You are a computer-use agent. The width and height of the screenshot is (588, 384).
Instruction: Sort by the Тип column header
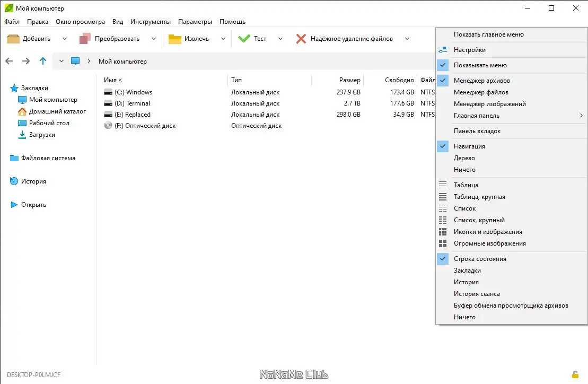click(270, 80)
